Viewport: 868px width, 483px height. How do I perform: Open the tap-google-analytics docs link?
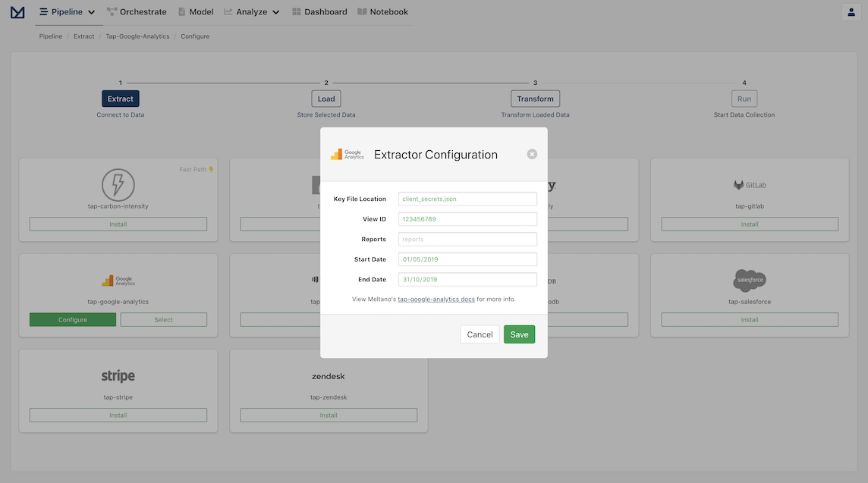(x=436, y=300)
